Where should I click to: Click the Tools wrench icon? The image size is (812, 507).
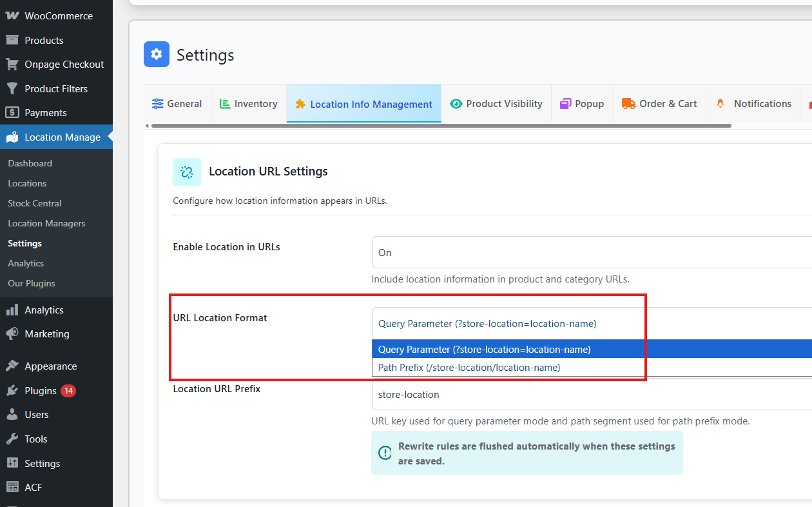(x=12, y=439)
